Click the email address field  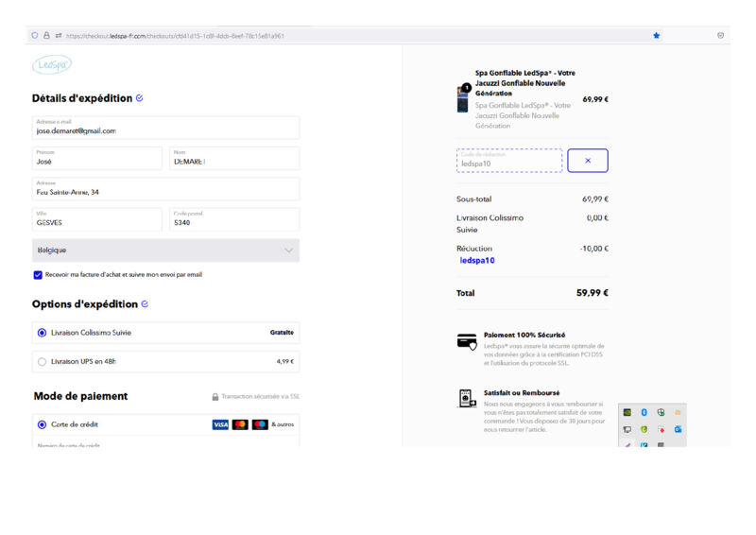point(165,128)
